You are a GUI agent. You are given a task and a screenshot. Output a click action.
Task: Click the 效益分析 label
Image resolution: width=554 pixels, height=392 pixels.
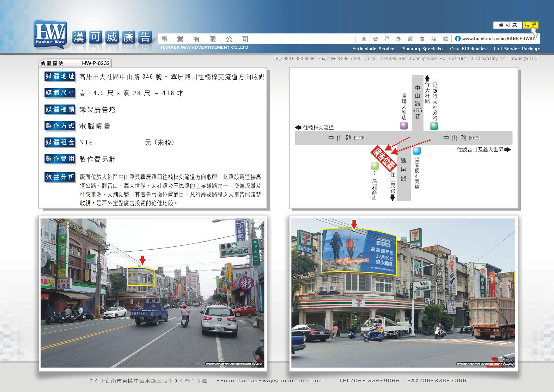(x=60, y=177)
